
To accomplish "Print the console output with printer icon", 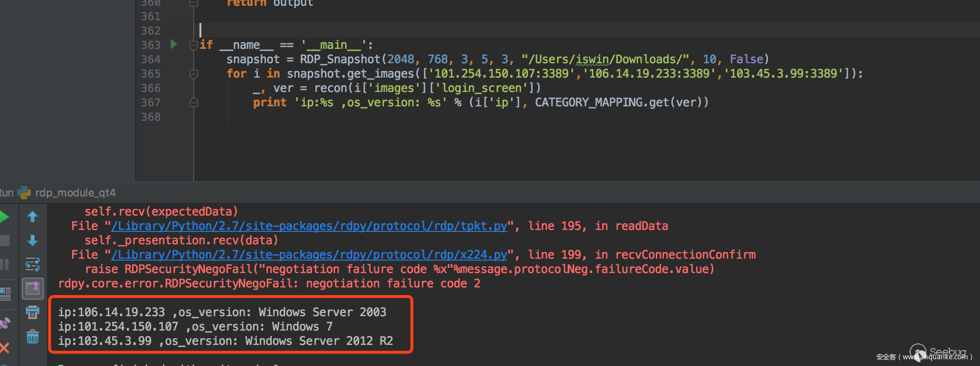I will (x=33, y=312).
